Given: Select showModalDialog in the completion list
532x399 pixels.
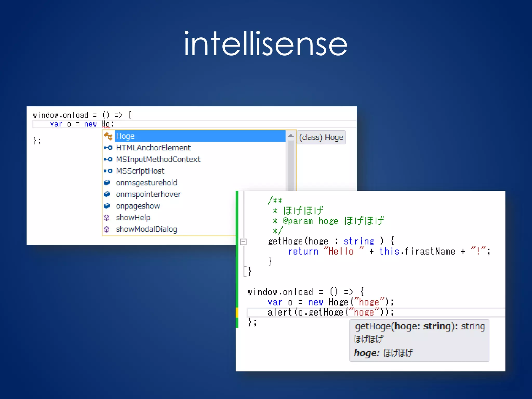Looking at the screenshot, I should 147,229.
